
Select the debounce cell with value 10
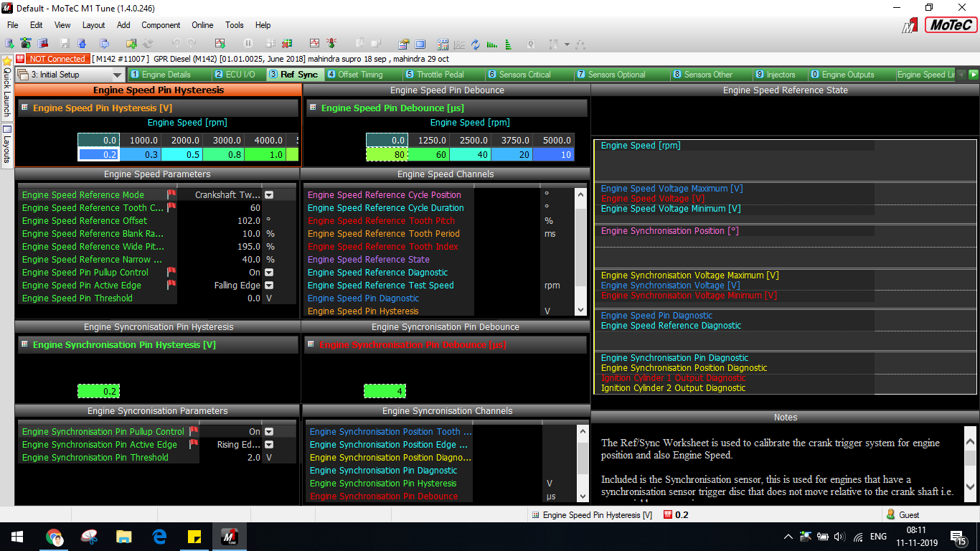pos(553,154)
